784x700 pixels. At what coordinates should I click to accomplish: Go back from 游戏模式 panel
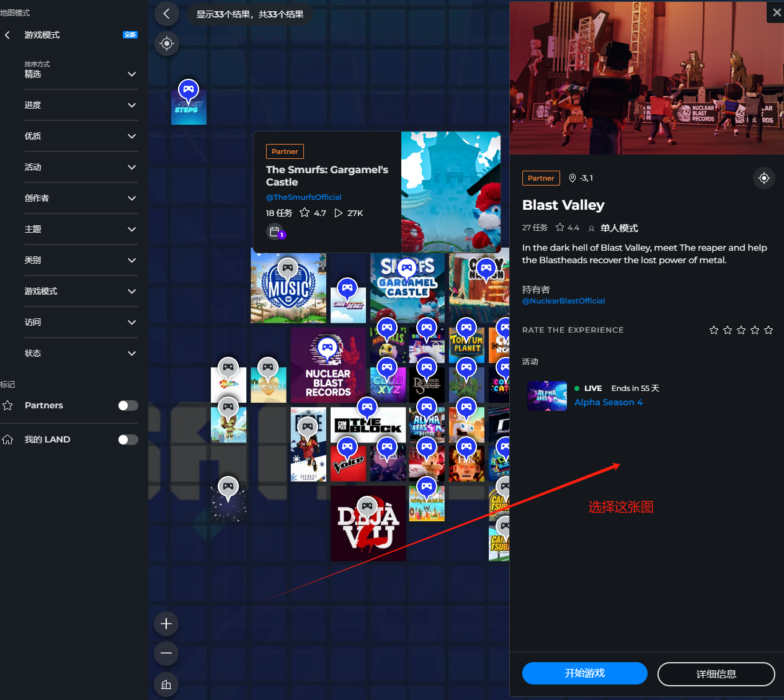[7, 35]
